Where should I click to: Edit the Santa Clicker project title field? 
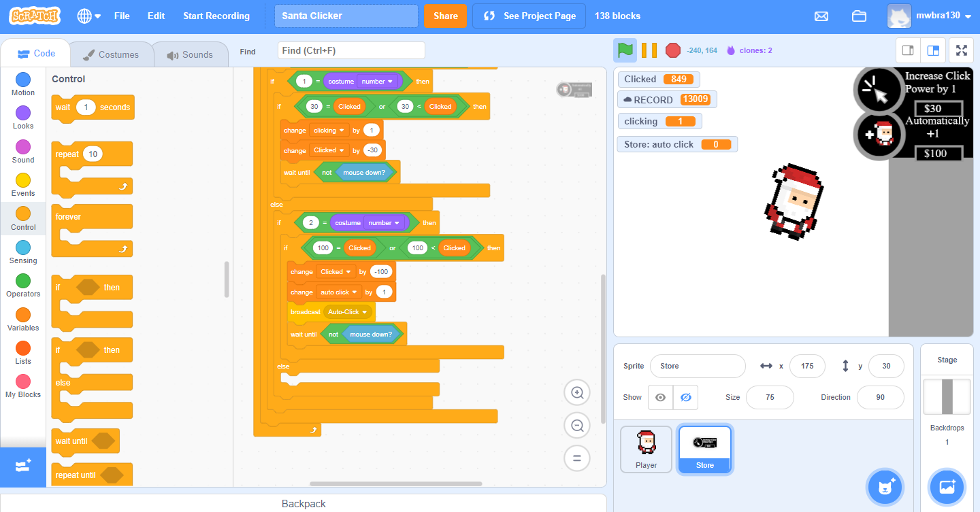pos(346,16)
